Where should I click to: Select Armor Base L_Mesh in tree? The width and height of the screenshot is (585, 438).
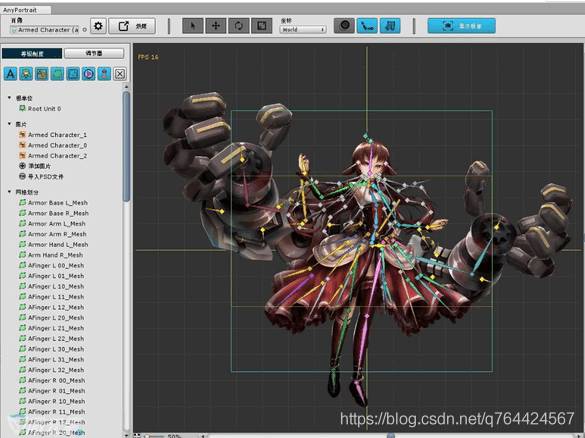click(x=54, y=203)
